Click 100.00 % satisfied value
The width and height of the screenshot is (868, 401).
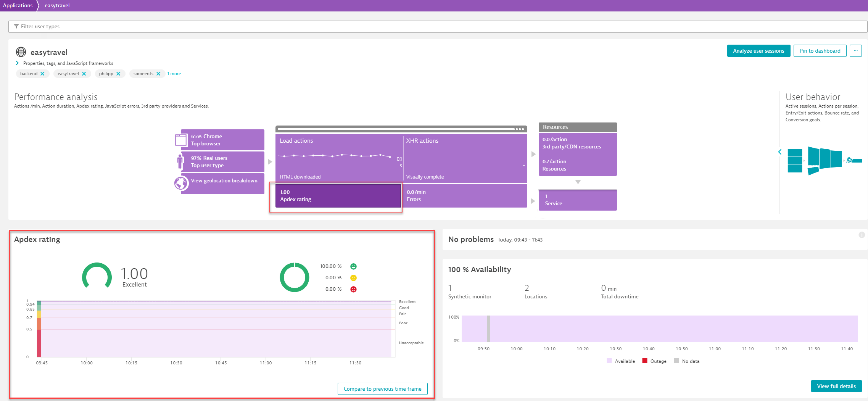coord(331,266)
